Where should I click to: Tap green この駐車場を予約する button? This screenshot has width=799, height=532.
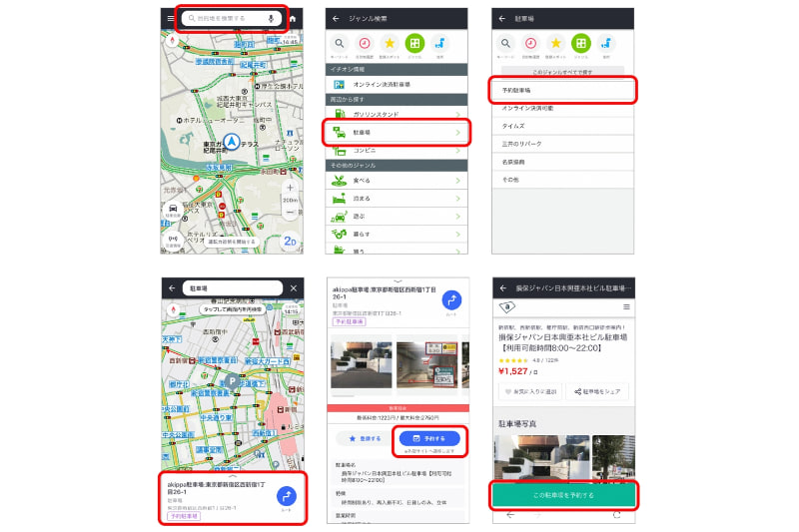tap(563, 495)
